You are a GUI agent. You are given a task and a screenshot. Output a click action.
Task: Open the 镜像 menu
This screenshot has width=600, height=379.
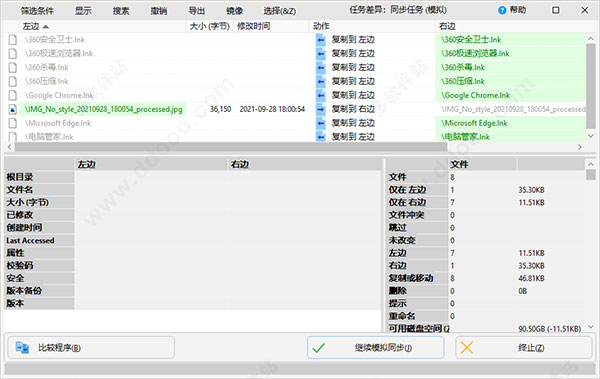tap(235, 11)
